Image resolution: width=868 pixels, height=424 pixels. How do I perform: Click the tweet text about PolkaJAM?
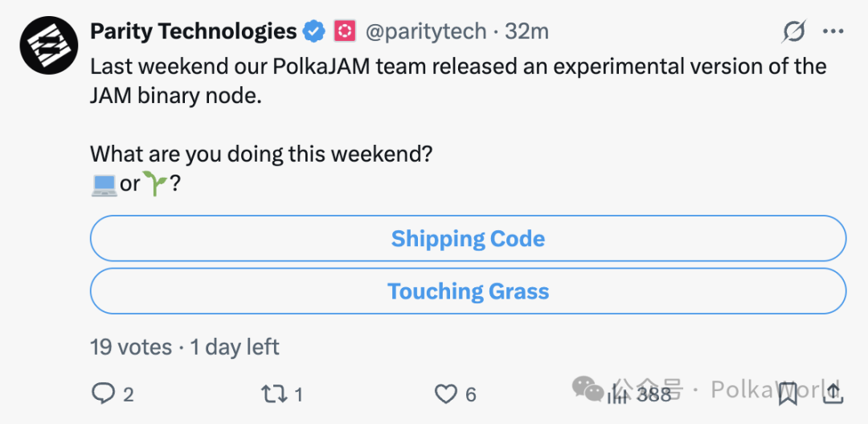click(x=458, y=80)
